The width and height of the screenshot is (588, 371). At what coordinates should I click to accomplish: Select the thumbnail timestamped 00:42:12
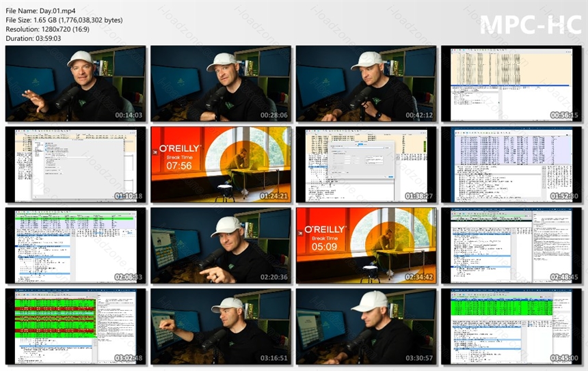tap(366, 83)
